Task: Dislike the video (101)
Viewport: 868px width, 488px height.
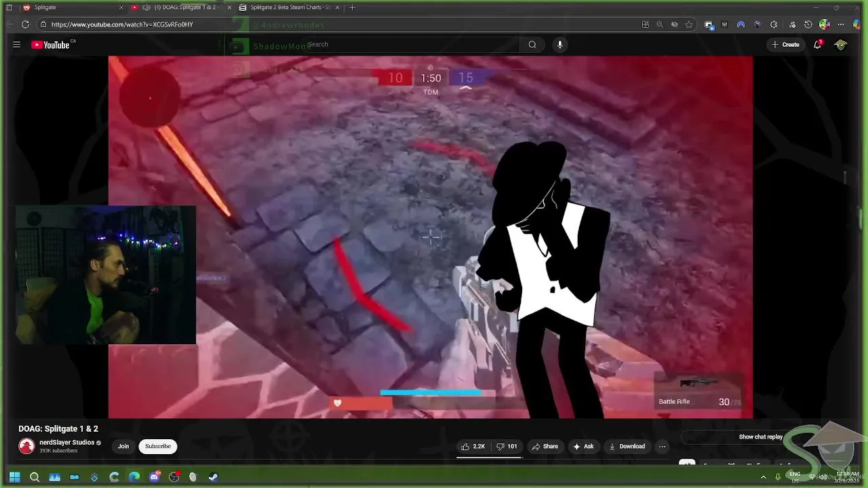Action: tap(507, 447)
